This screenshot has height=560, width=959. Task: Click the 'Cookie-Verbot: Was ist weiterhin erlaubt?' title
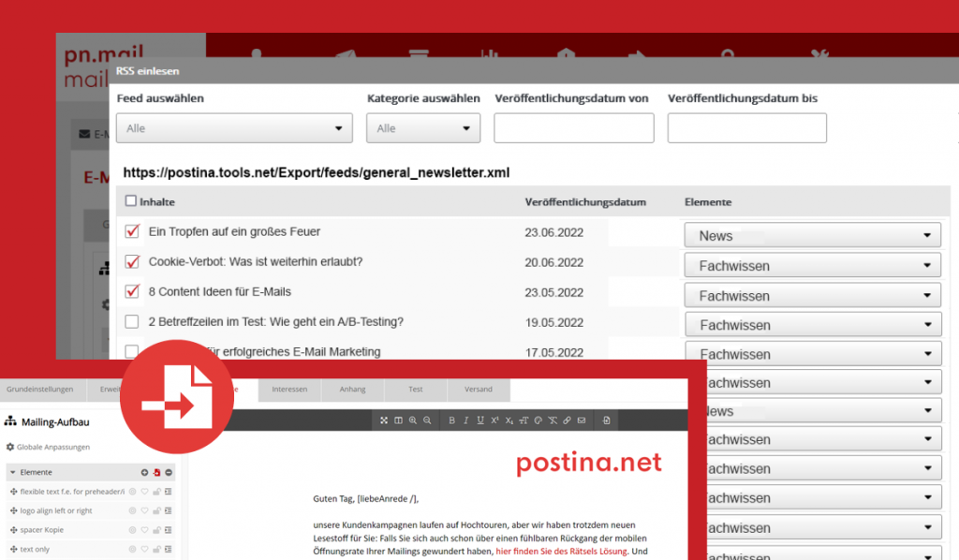256,261
